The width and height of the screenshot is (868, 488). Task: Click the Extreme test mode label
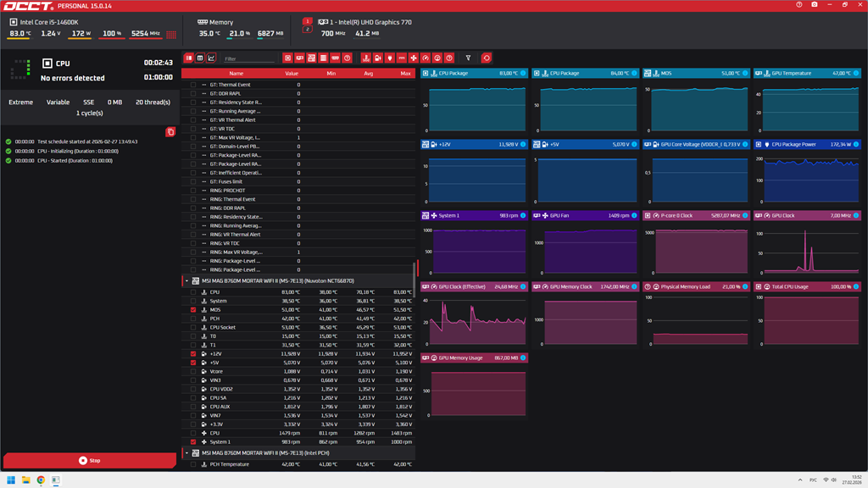(20, 103)
